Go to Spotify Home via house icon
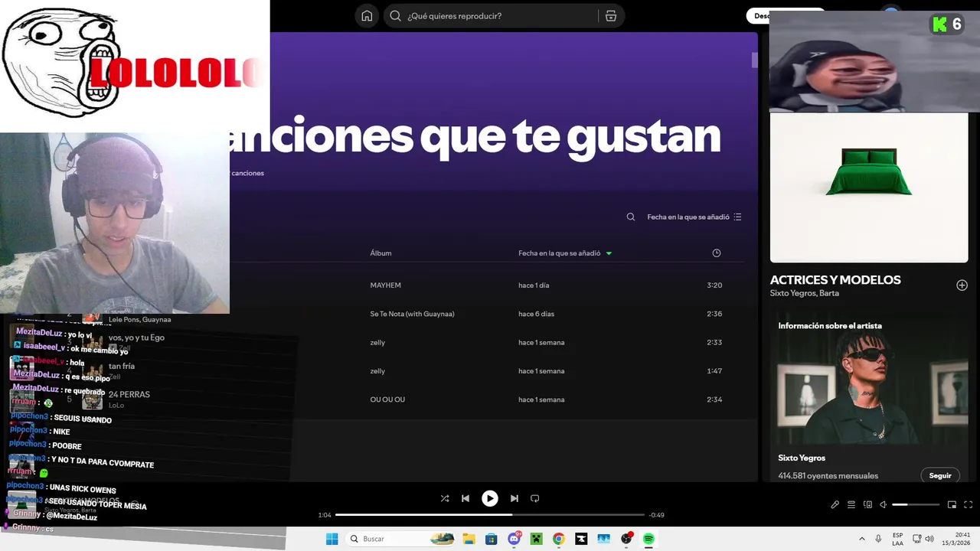Viewport: 980px width, 551px height. coord(367,16)
